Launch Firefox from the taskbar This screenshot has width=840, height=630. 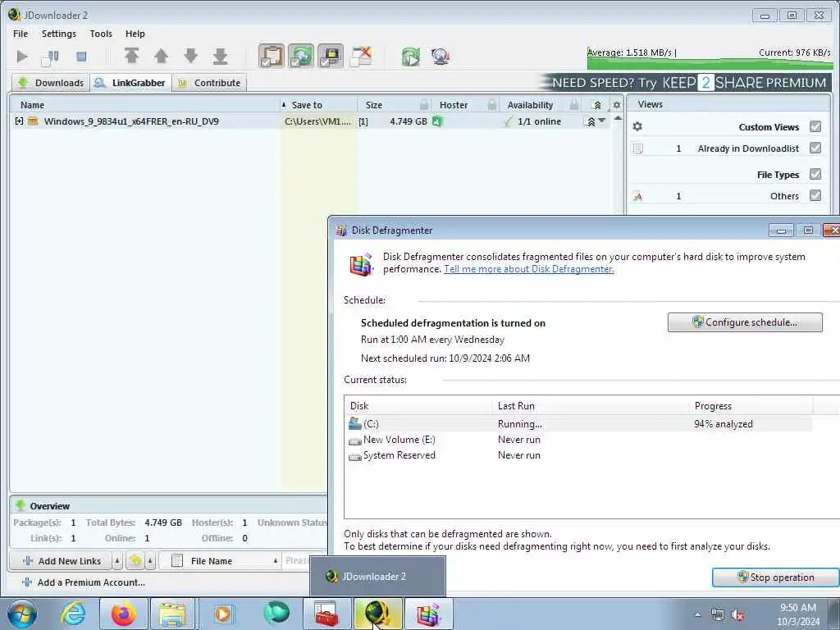click(x=124, y=614)
